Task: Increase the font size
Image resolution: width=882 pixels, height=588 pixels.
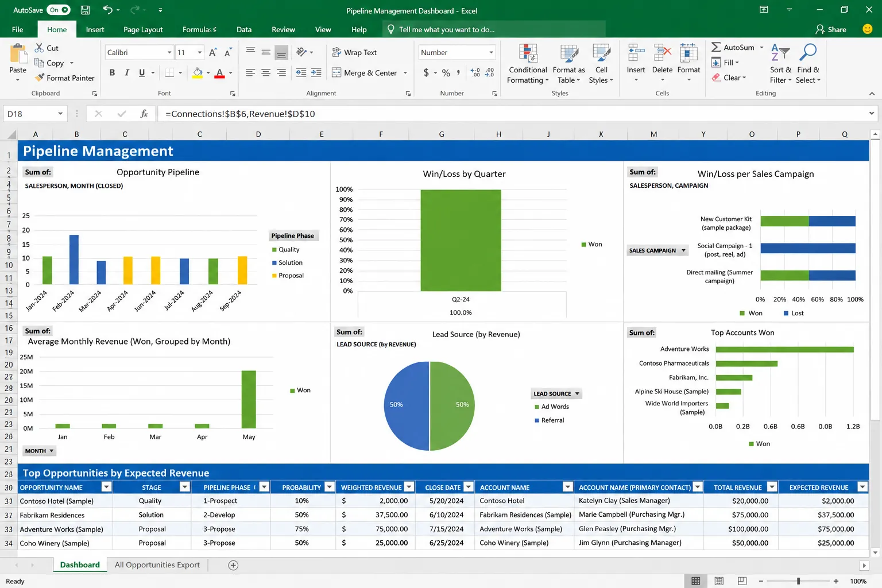Action: click(x=213, y=52)
